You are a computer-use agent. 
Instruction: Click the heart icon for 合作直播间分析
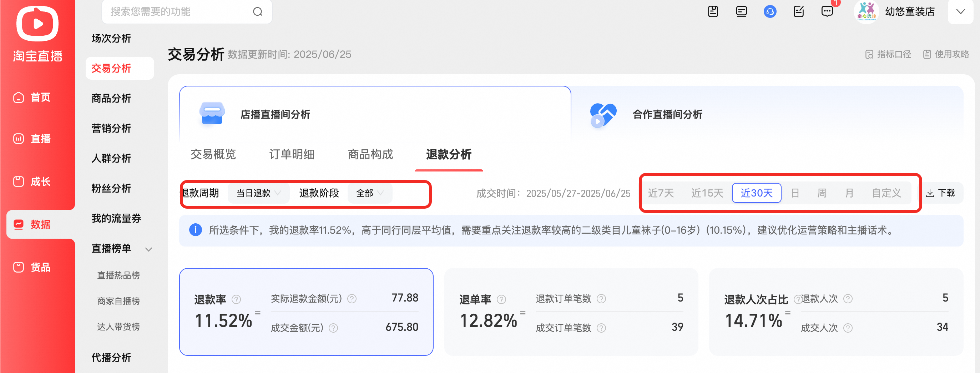(x=603, y=115)
